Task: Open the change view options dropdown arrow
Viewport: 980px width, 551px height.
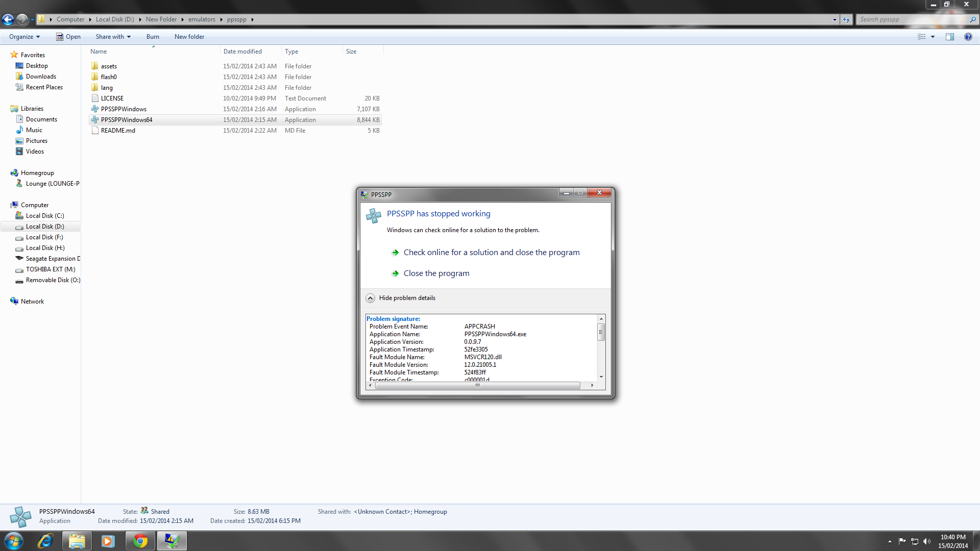Action: [933, 37]
